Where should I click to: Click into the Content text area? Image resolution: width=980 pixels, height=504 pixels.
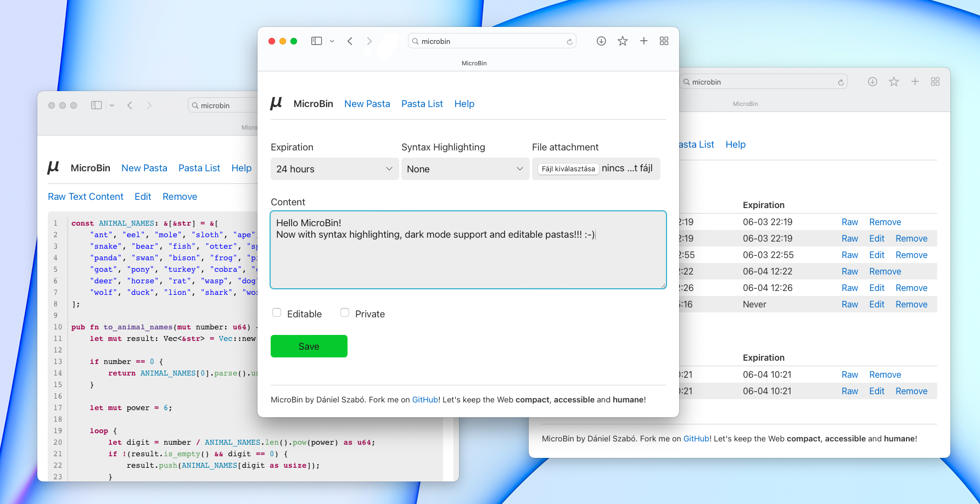point(468,250)
